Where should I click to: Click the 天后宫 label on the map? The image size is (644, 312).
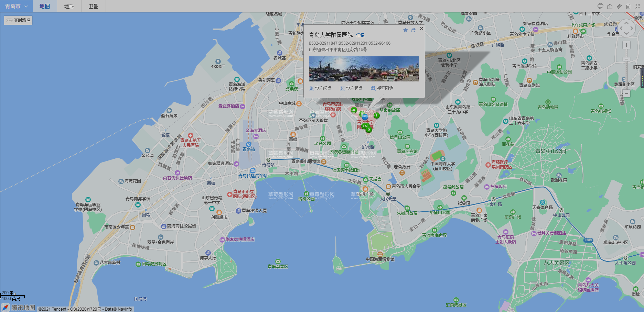pos(375,179)
